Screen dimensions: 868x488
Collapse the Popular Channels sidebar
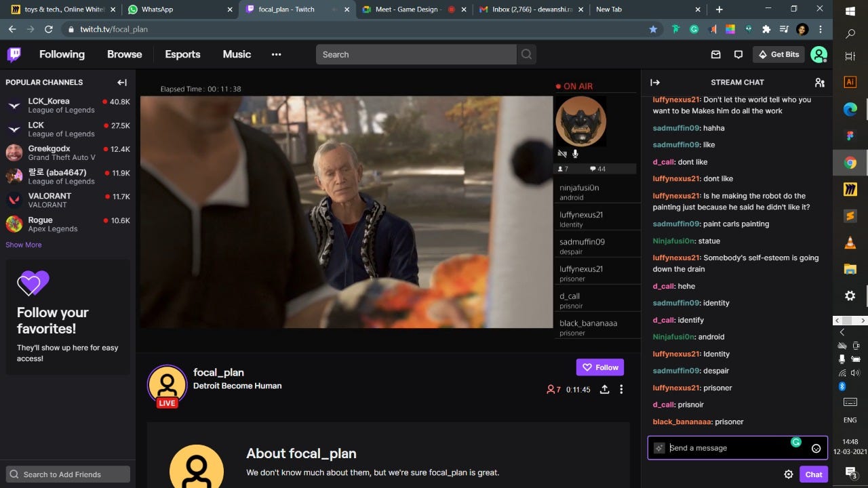[122, 82]
